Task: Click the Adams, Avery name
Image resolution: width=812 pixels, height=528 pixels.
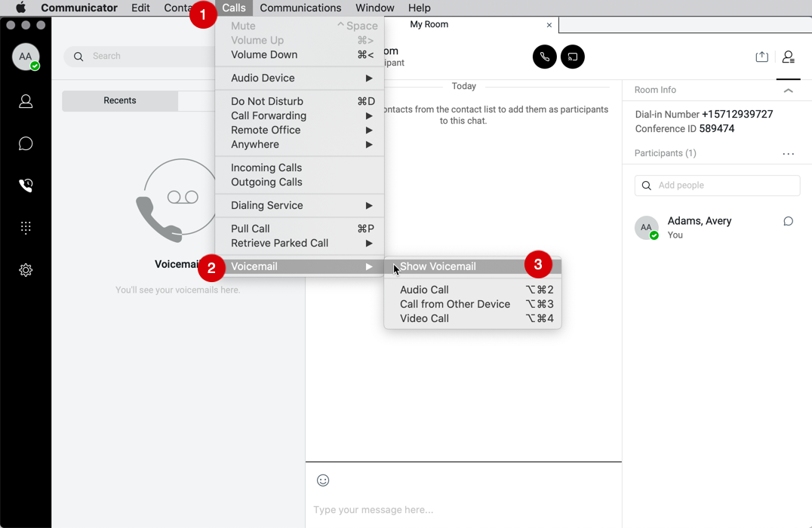Action: 699,221
